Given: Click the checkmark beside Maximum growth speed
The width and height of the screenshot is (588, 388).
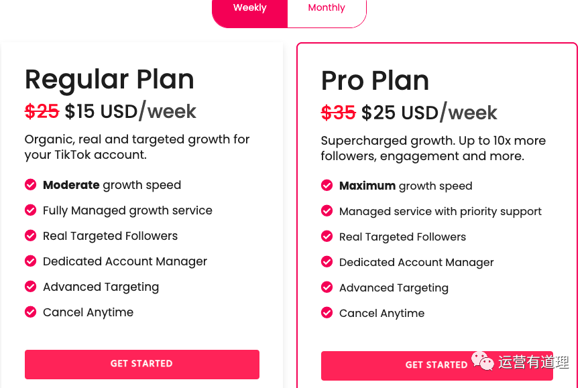Looking at the screenshot, I should tap(327, 186).
